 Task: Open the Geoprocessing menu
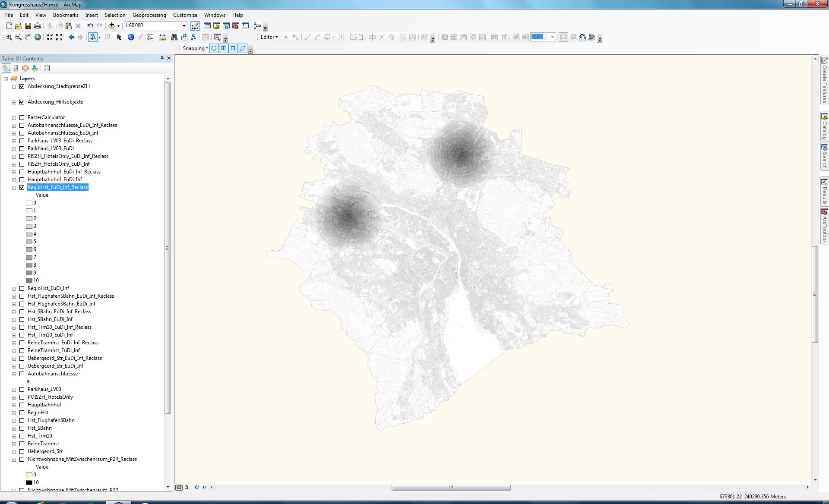click(149, 15)
